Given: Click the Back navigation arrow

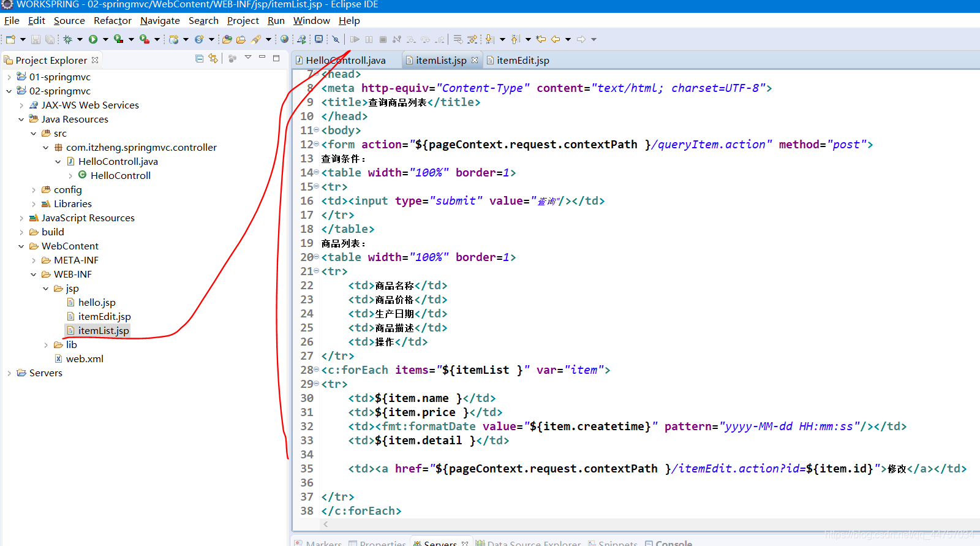Looking at the screenshot, I should click(556, 39).
